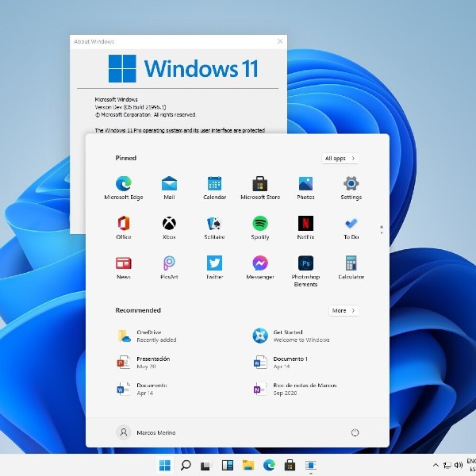Start the Solitaire game

point(215,228)
